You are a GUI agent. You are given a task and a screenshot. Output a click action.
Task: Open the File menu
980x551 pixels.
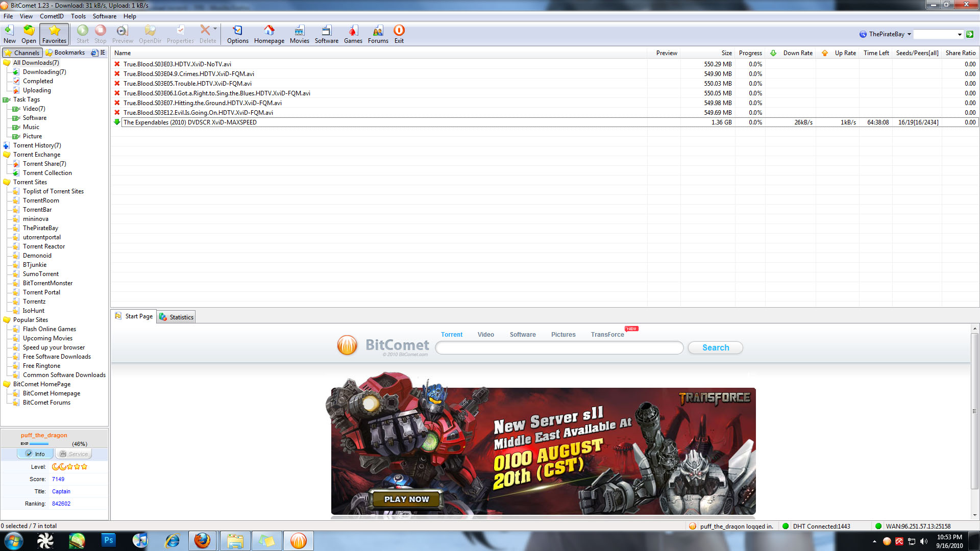pyautogui.click(x=8, y=16)
